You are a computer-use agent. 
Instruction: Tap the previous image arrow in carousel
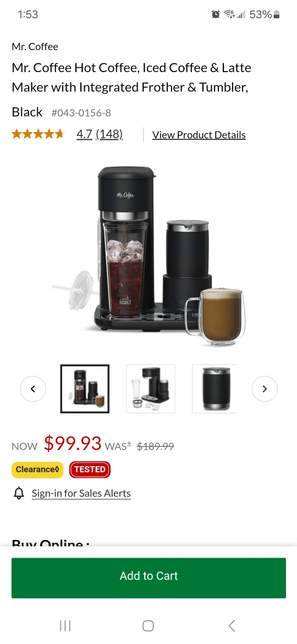point(33,389)
